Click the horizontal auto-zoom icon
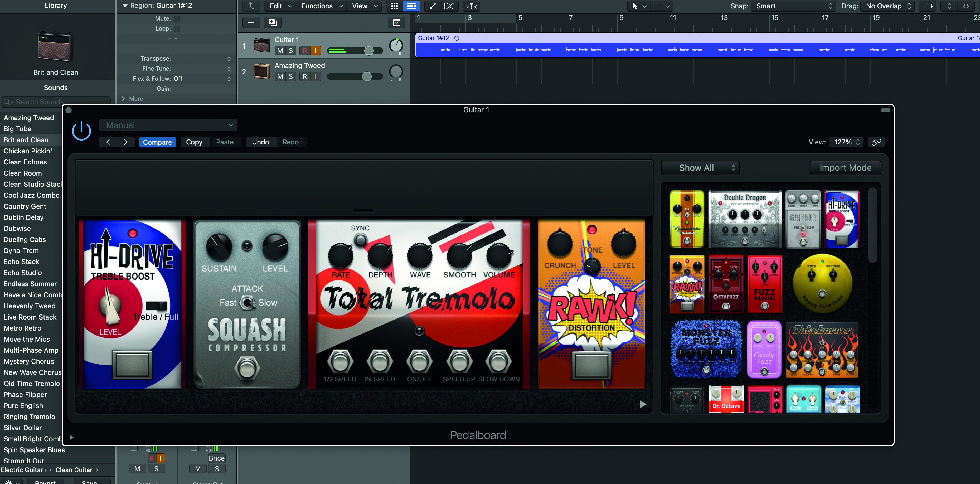 [x=966, y=6]
